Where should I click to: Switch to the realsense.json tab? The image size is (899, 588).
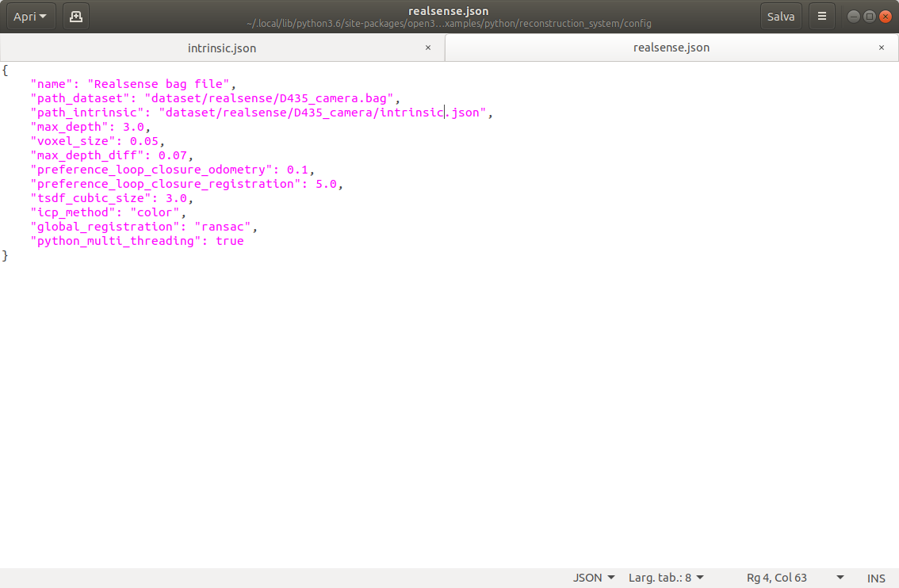[671, 48]
